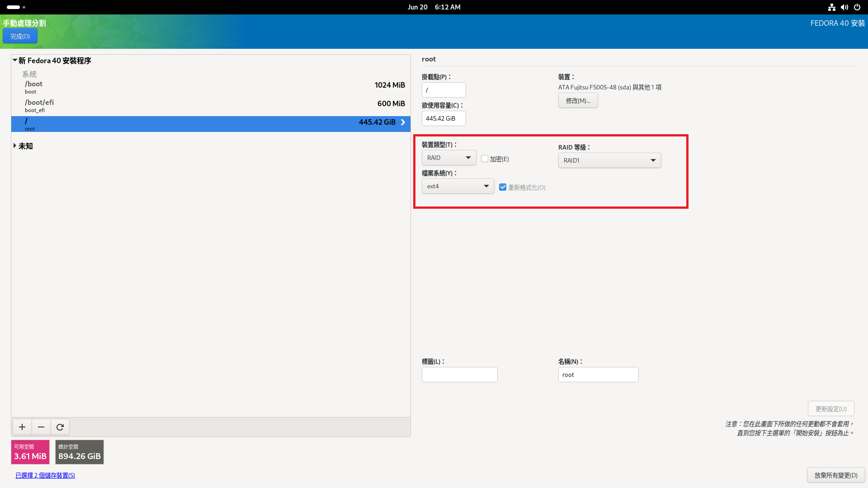Reload storage configuration with refresh icon

[60, 427]
